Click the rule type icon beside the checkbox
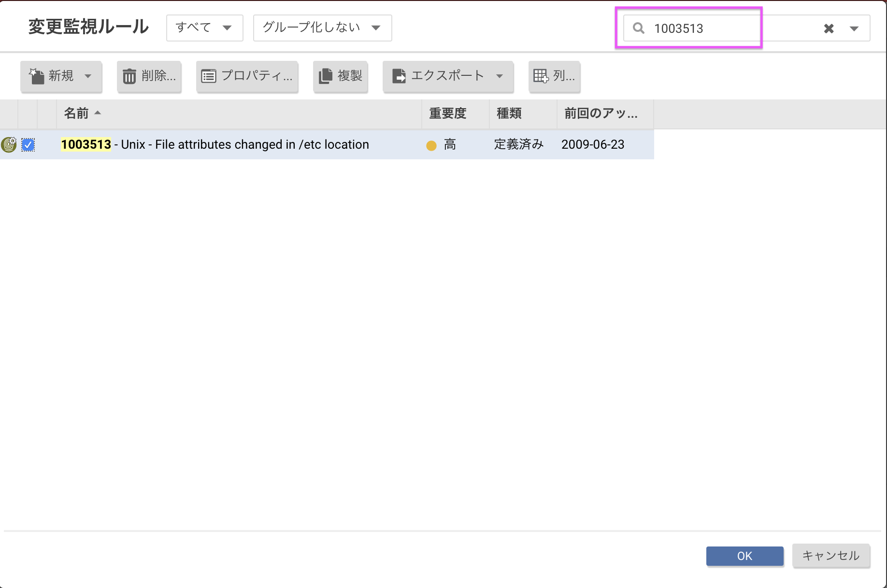Screen dimensions: 887x588 point(9,144)
